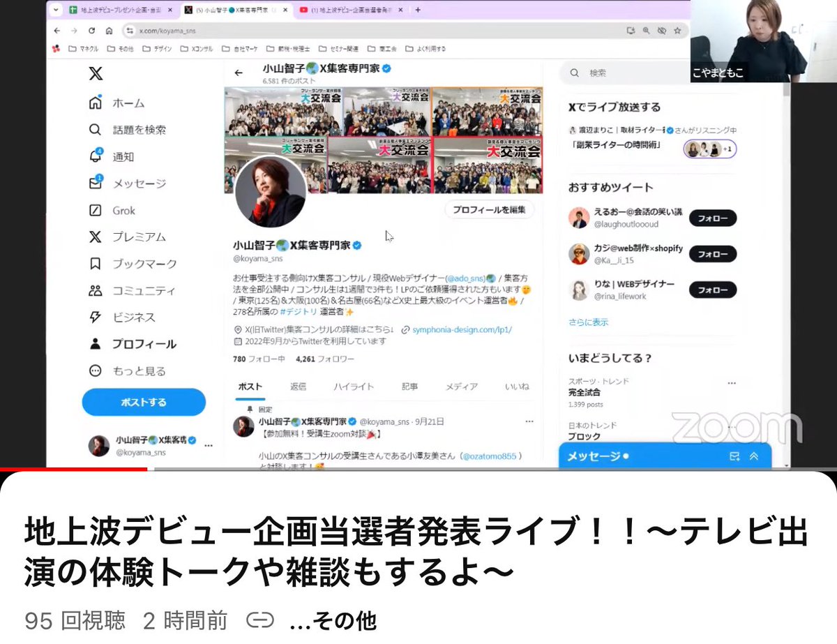Viewport: 837px width, 644px height.
Task: Select the ポスト profile tab
Action: click(250, 387)
